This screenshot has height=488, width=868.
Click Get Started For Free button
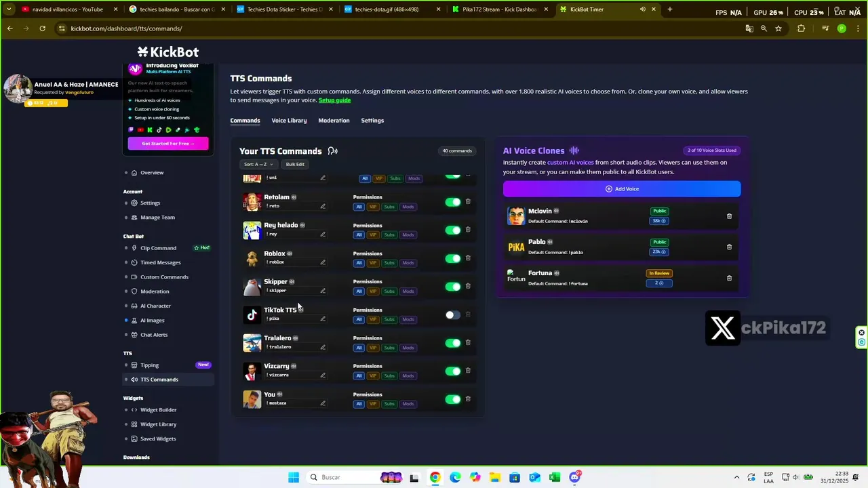(168, 144)
